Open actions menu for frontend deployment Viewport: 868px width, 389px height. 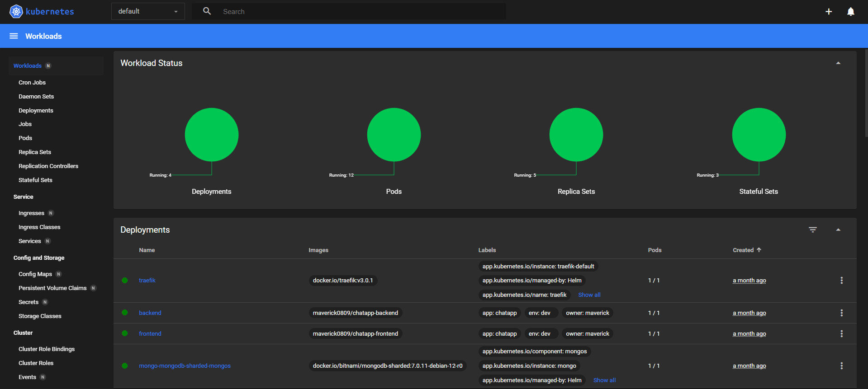[x=842, y=334]
